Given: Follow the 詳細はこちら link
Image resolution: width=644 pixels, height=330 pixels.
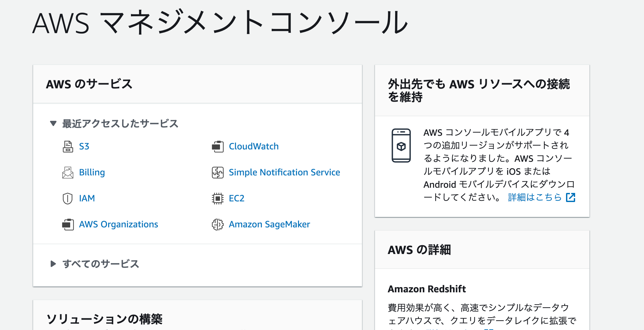Looking at the screenshot, I should pos(535,197).
